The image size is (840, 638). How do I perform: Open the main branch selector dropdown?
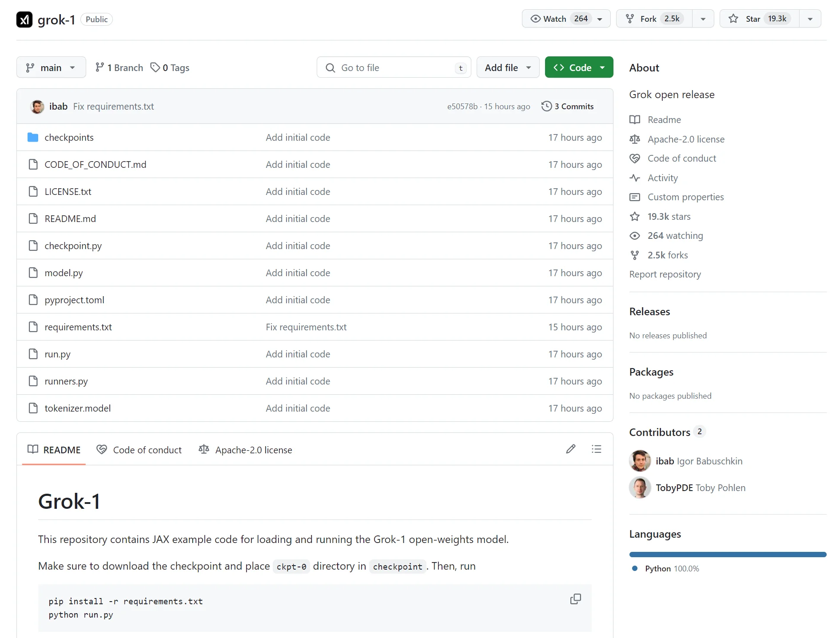click(51, 67)
